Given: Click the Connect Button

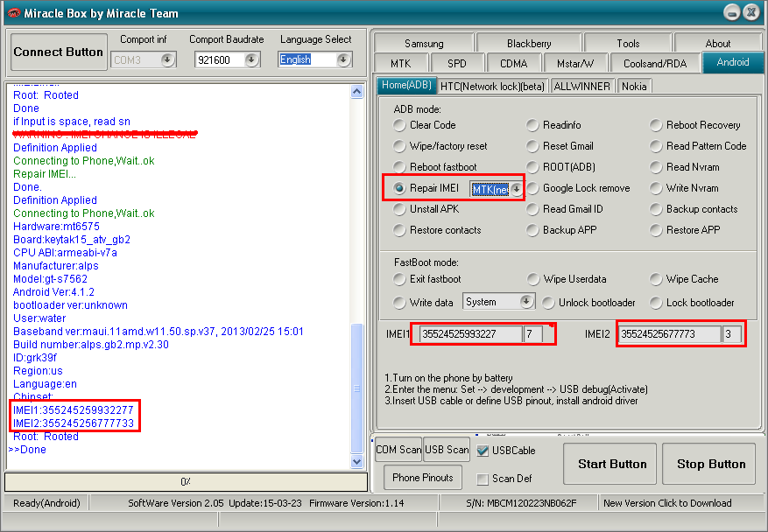Looking at the screenshot, I should coord(59,52).
